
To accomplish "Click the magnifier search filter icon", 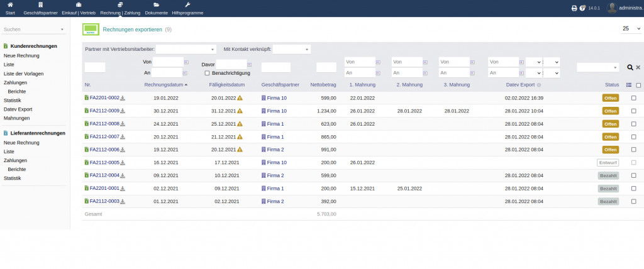I will pyautogui.click(x=630, y=67).
